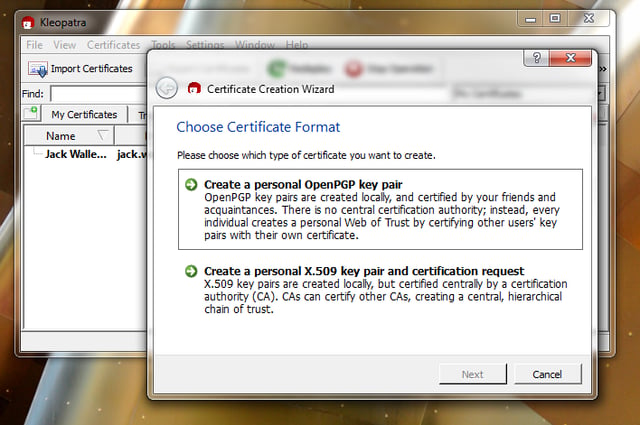Image resolution: width=640 pixels, height=425 pixels.
Task: Click the wizard back arrow button
Action: (167, 88)
